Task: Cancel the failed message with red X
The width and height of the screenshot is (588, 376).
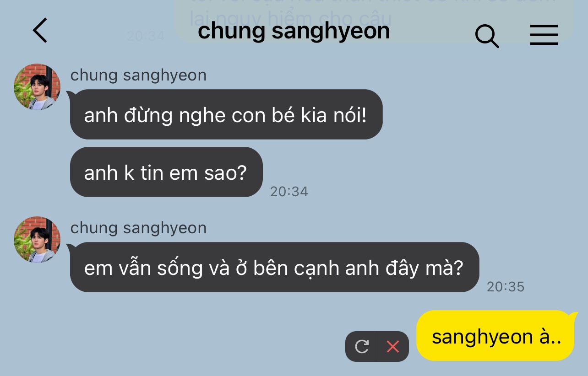Action: point(393,347)
